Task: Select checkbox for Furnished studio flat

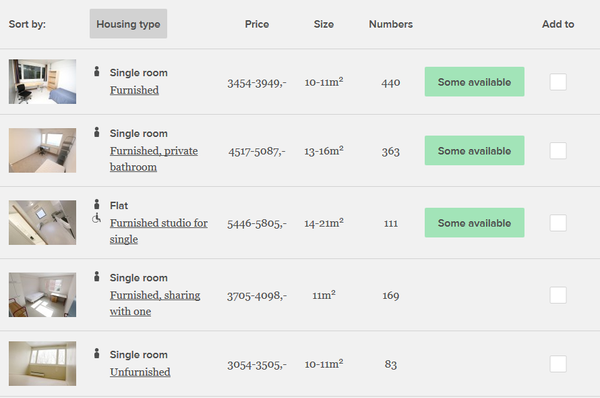Action: point(558,223)
